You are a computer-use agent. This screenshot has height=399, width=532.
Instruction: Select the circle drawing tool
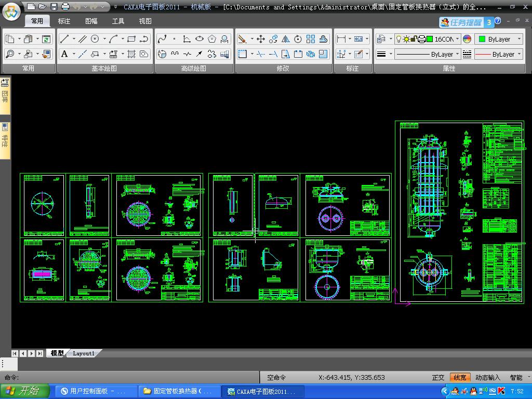point(95,39)
